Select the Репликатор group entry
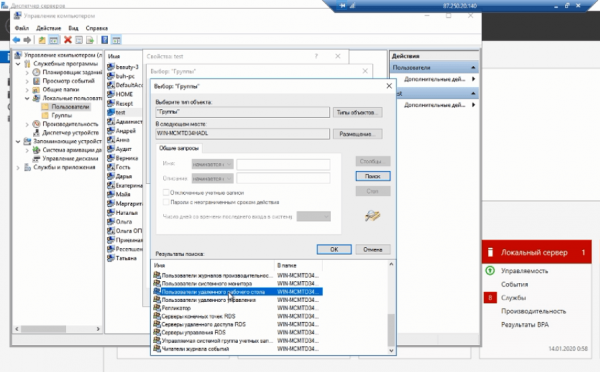The width and height of the screenshot is (600, 372). [176, 308]
